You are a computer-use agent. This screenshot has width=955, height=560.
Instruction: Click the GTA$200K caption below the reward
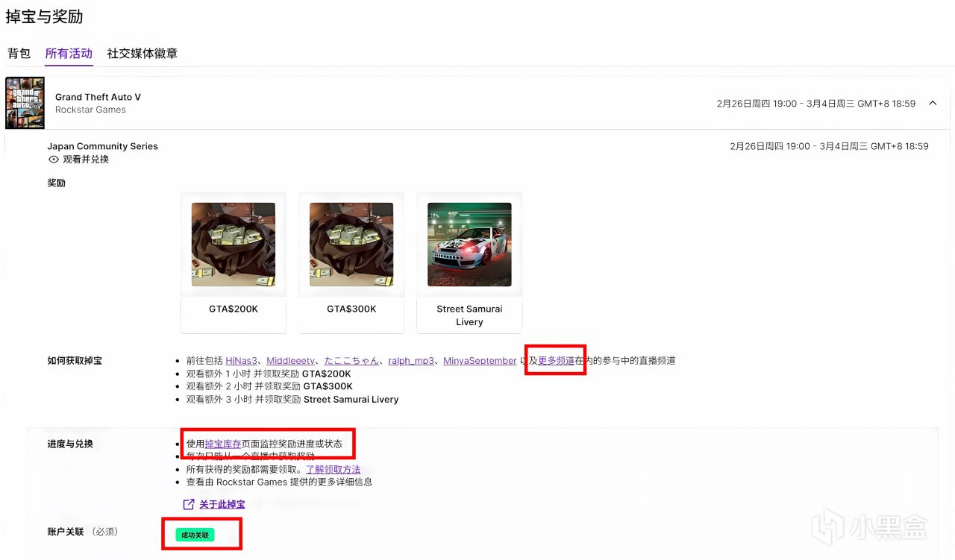pyautogui.click(x=234, y=309)
